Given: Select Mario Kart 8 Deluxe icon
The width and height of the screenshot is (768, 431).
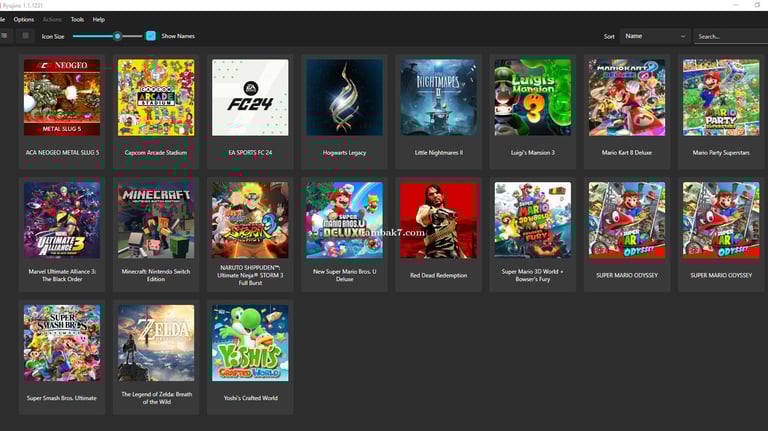Looking at the screenshot, I should (626, 97).
